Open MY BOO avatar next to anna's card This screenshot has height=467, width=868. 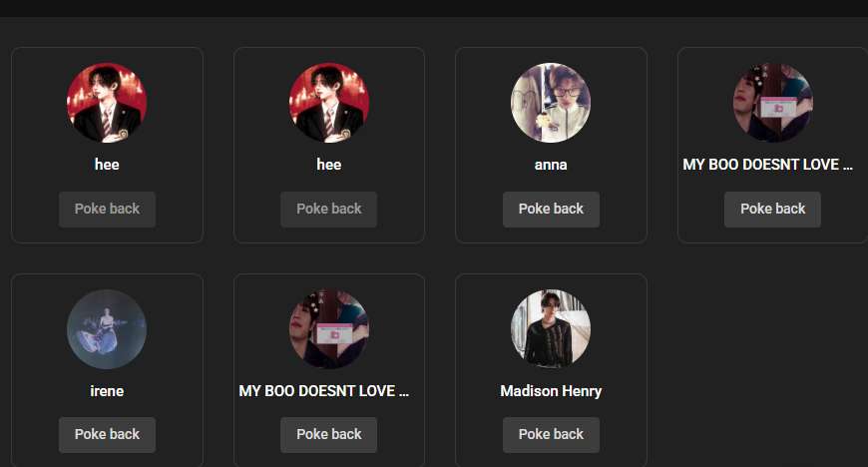click(x=773, y=103)
